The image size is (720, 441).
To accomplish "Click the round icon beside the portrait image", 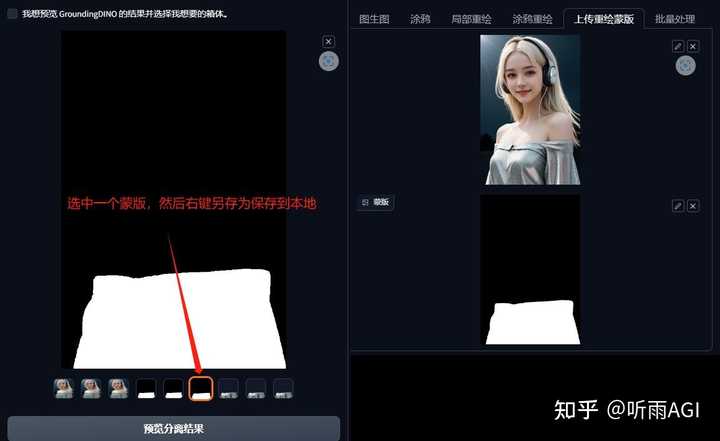I will pyautogui.click(x=686, y=66).
